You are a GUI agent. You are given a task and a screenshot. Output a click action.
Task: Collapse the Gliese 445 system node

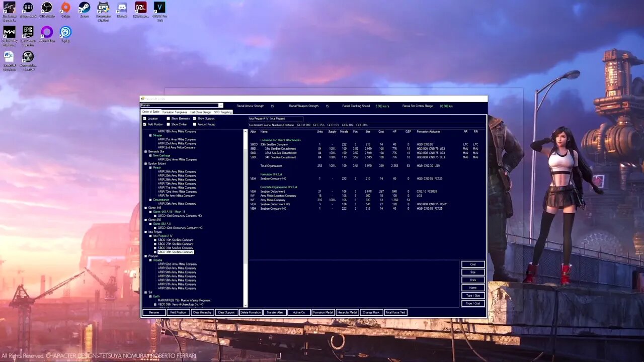point(146,208)
